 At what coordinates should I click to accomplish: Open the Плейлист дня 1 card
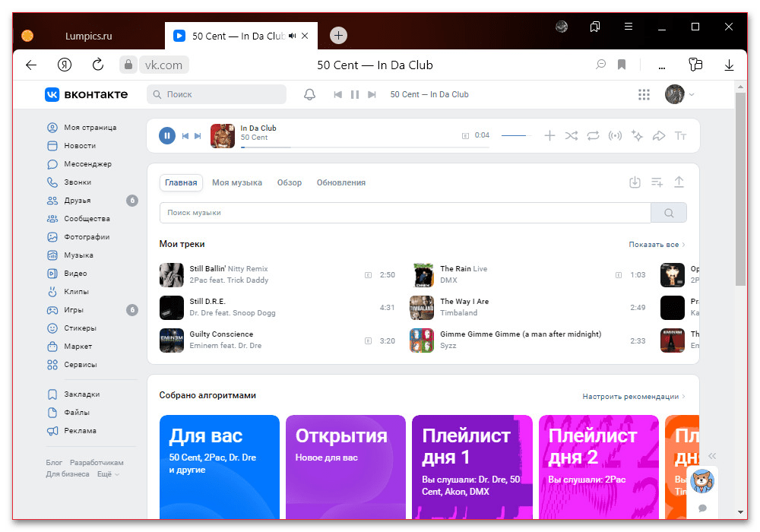(x=472, y=467)
